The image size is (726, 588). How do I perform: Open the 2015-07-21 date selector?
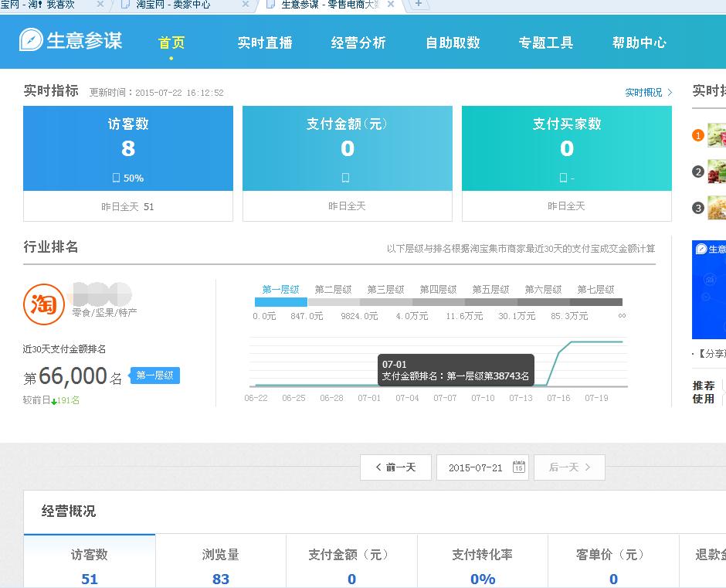(x=475, y=467)
